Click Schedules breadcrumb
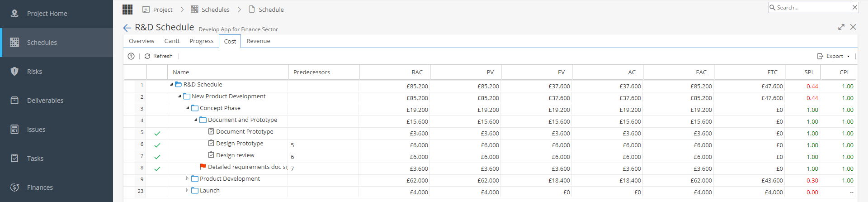The width and height of the screenshot is (868, 202). coord(210,10)
